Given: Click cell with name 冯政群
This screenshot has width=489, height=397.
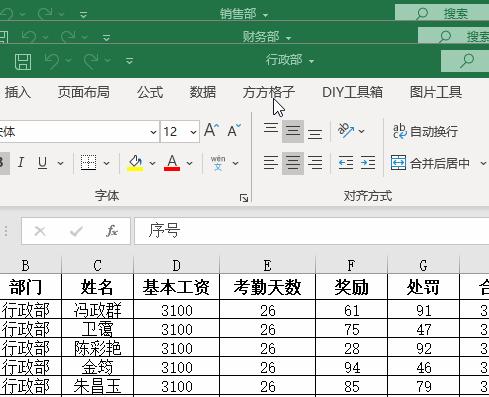Looking at the screenshot, I should pyautogui.click(x=97, y=310).
